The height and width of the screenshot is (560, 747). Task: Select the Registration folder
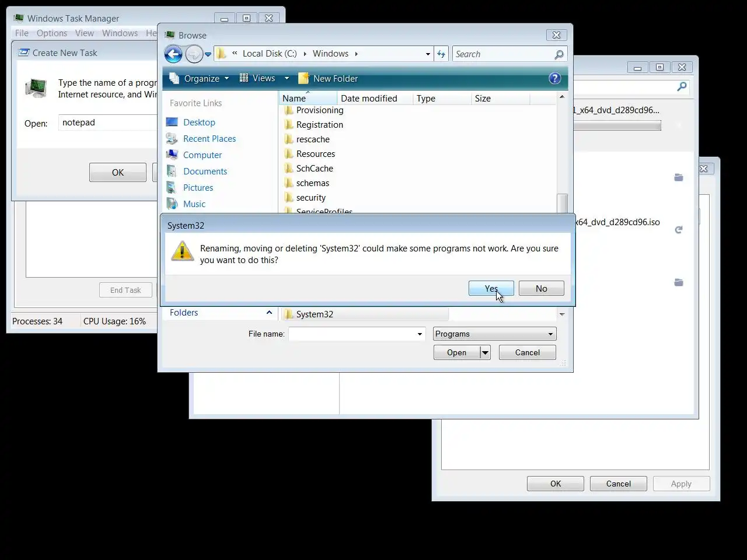coord(319,125)
